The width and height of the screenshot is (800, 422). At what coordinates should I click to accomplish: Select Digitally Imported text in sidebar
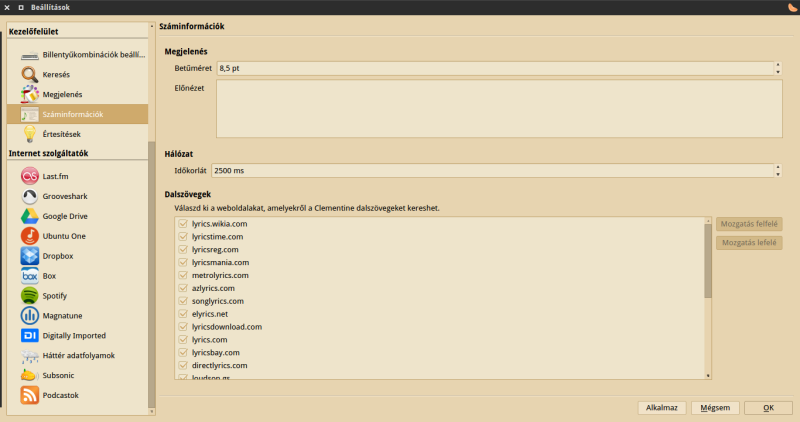click(x=74, y=335)
